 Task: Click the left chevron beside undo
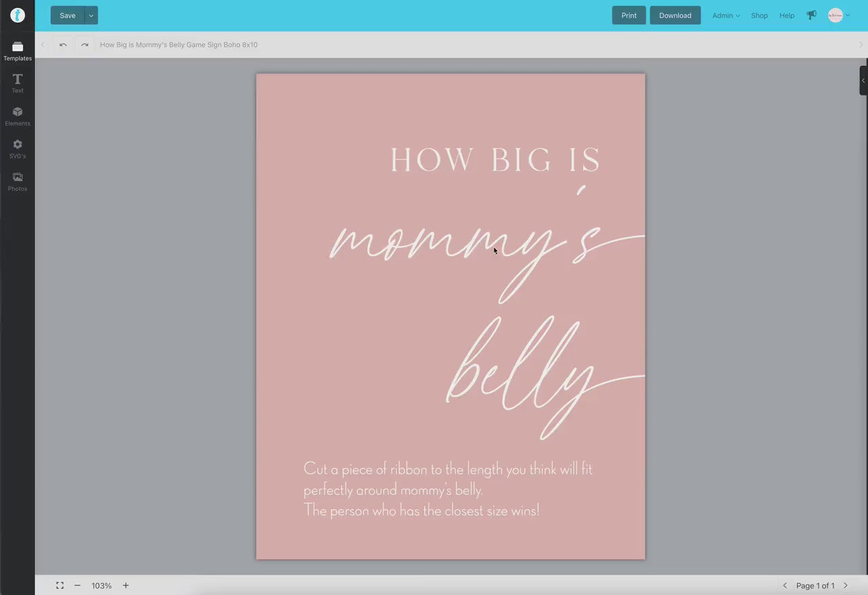pos(43,45)
